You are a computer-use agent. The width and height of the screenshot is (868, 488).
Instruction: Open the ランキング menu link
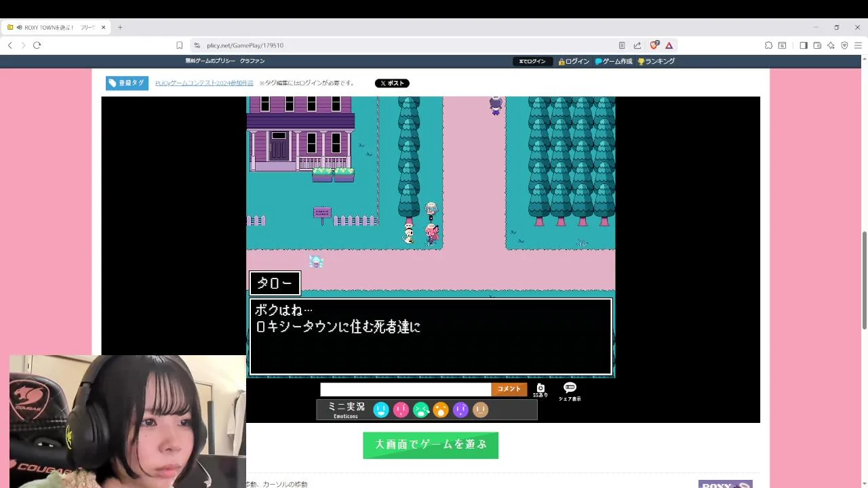pos(656,61)
